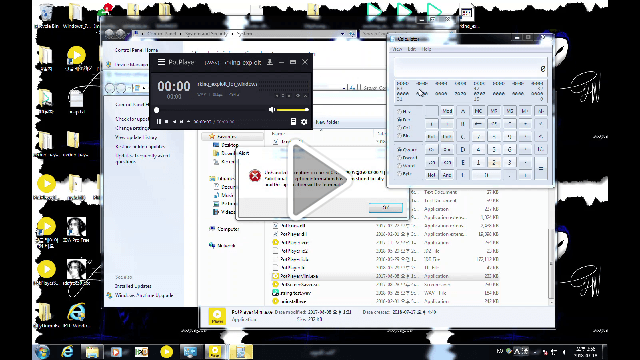Select the Bin radio button in Calculator

point(404,135)
